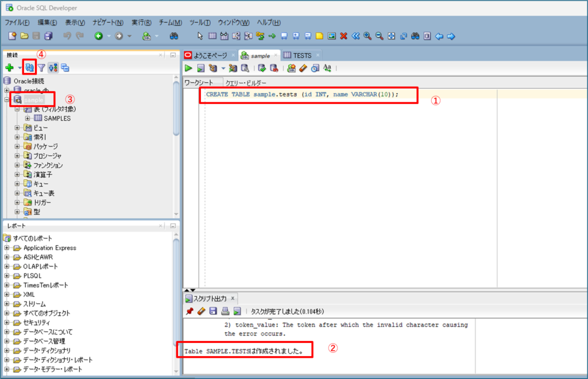Click the Commit icon in worksheet toolbar
The width and height of the screenshot is (588, 379).
pos(262,68)
